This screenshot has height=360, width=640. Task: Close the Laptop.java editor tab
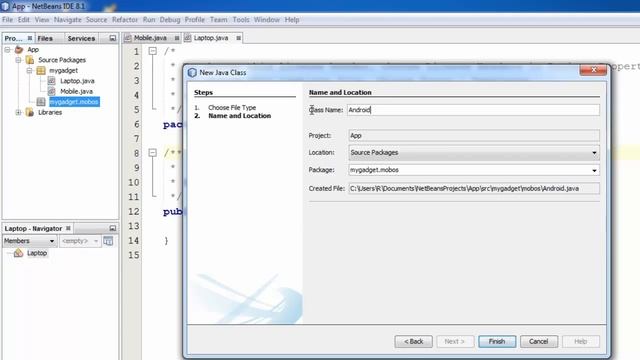238,38
